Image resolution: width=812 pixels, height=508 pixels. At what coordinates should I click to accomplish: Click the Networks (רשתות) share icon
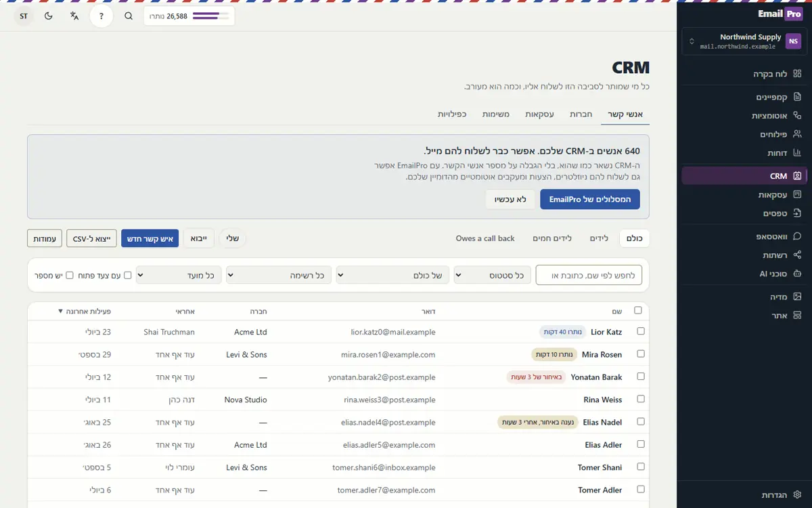(797, 255)
